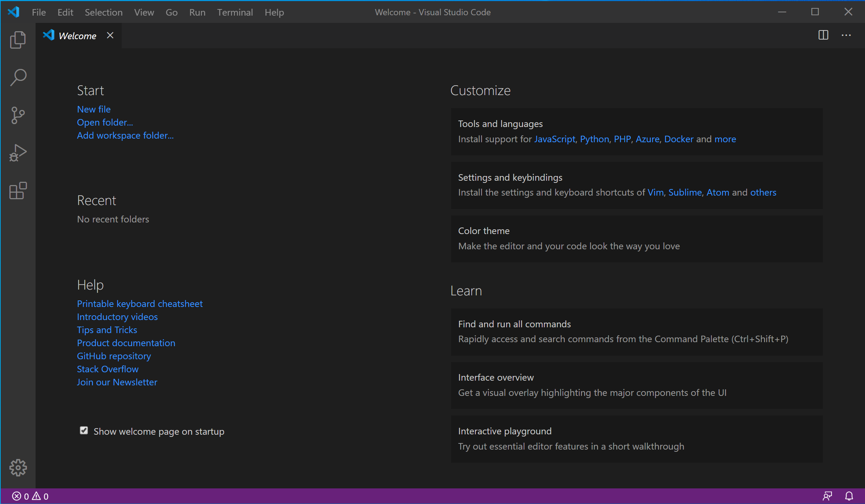Open the Manage gear menu
Viewport: 865px width, 504px height.
point(18,468)
